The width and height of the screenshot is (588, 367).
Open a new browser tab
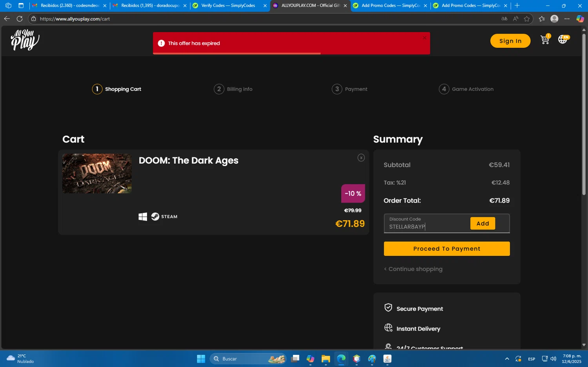point(517,5)
